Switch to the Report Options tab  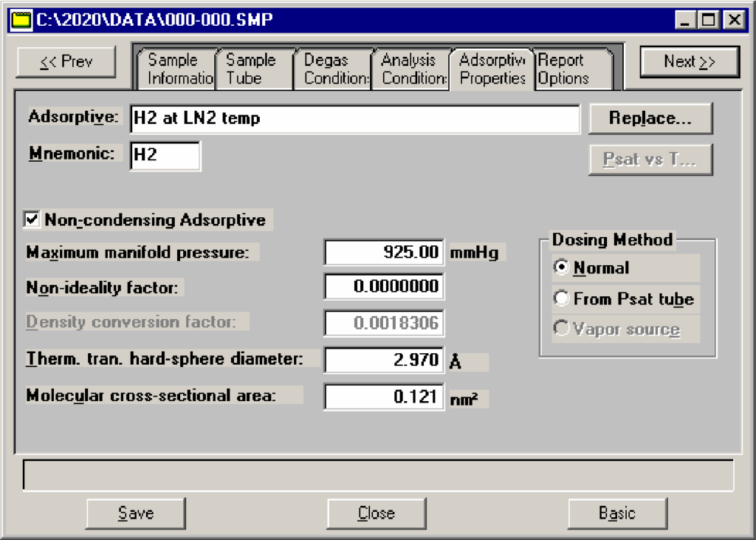pyautogui.click(x=571, y=69)
